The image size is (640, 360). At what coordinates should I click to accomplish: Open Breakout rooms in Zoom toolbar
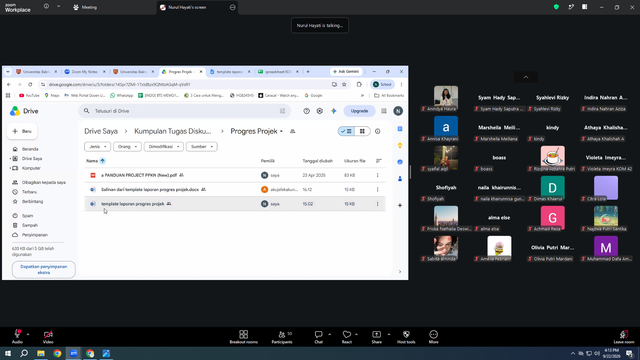coord(243,337)
